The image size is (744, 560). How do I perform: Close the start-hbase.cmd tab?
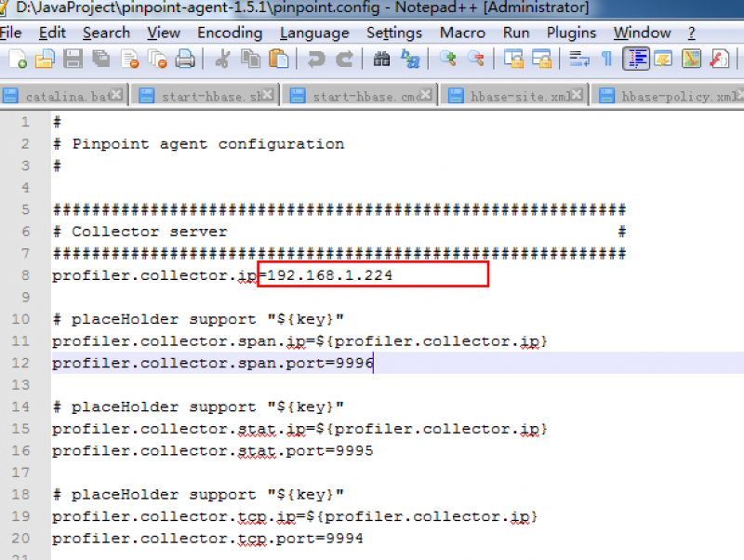pyautogui.click(x=426, y=95)
